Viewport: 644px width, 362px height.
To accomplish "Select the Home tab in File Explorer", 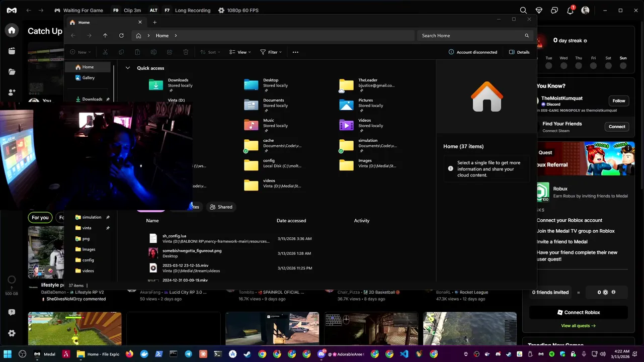I will click(x=106, y=22).
